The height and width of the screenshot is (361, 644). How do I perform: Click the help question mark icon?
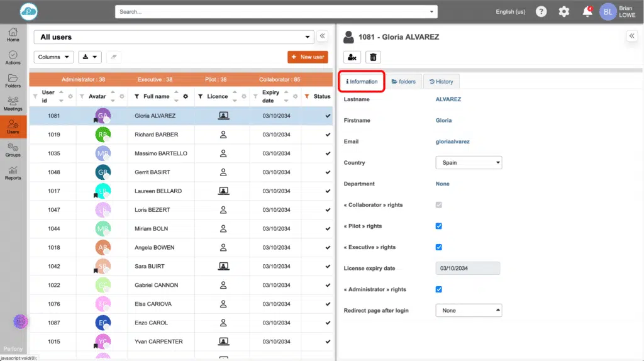coord(541,11)
